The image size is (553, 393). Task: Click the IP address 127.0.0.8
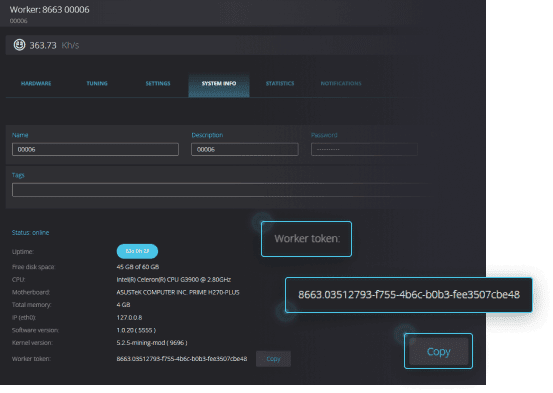click(x=129, y=318)
